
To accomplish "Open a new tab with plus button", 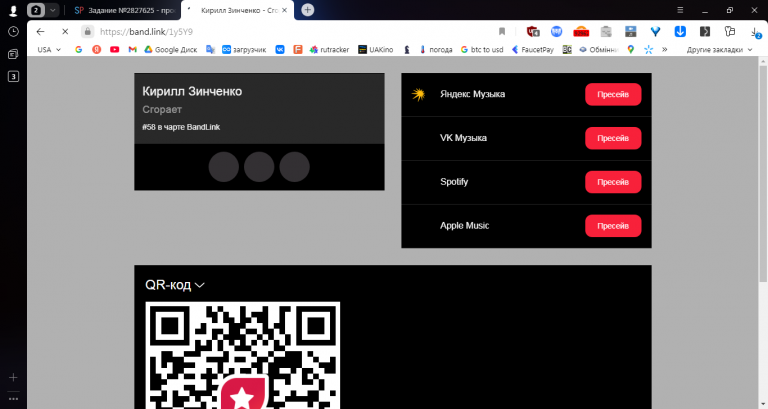I will [308, 10].
